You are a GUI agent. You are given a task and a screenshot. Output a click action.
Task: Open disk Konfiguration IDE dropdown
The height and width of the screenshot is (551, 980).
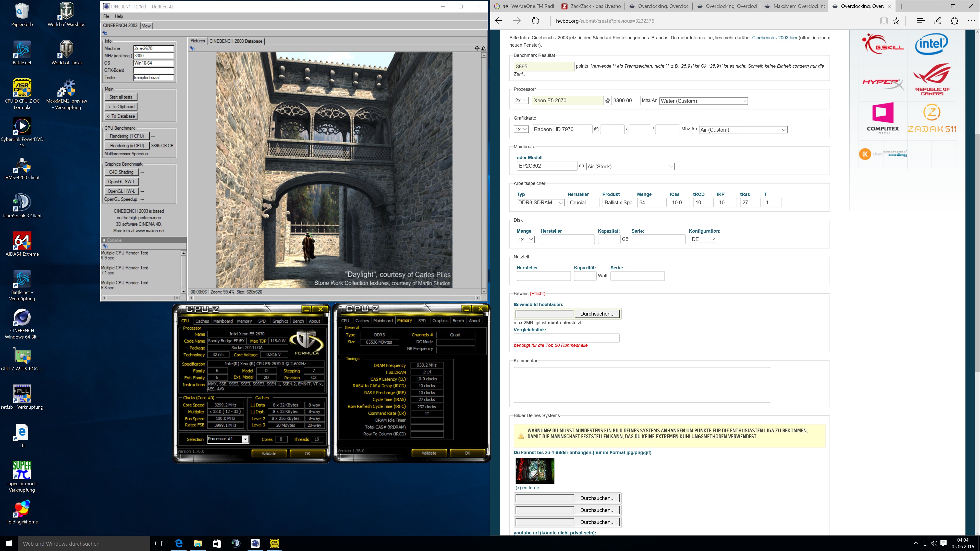(702, 239)
